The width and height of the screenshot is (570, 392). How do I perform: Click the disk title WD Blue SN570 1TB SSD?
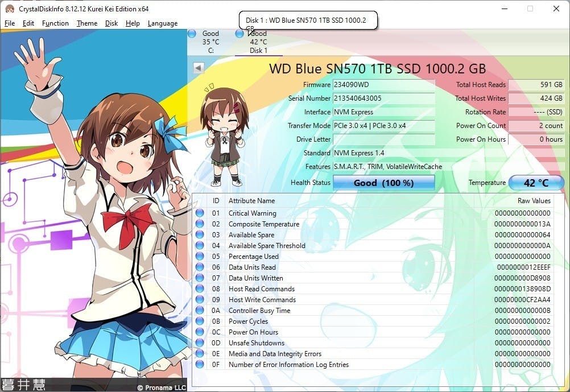377,69
